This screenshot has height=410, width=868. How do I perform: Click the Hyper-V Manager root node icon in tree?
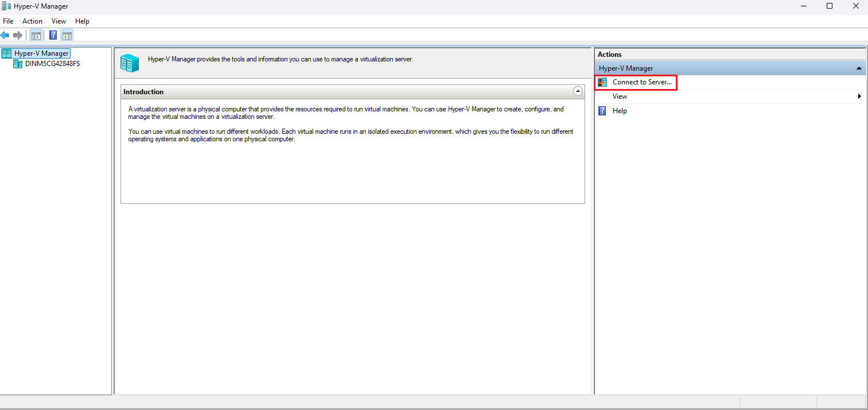[7, 53]
